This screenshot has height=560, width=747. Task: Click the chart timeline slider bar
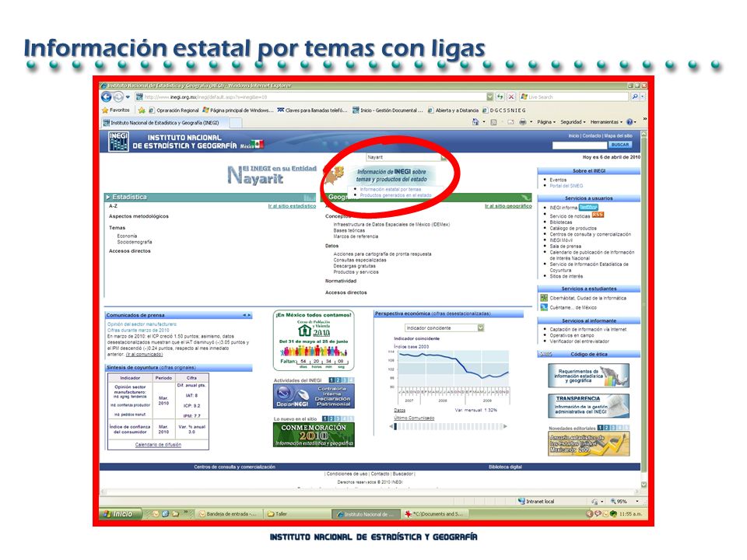(x=449, y=427)
